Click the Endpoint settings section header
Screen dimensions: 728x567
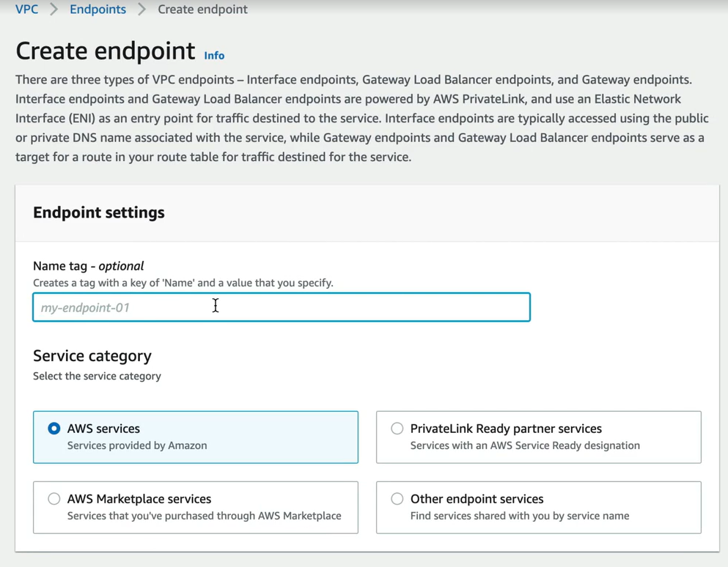coord(98,212)
